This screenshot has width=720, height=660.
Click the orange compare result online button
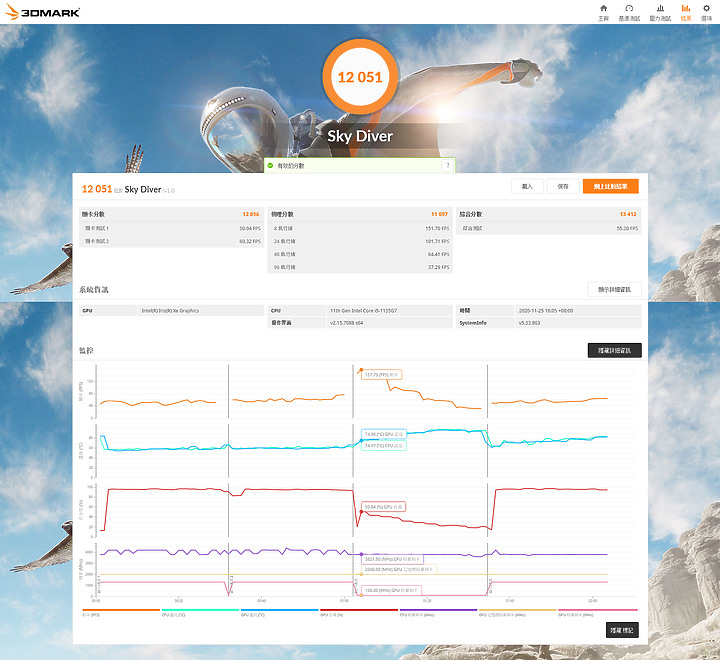tap(611, 186)
